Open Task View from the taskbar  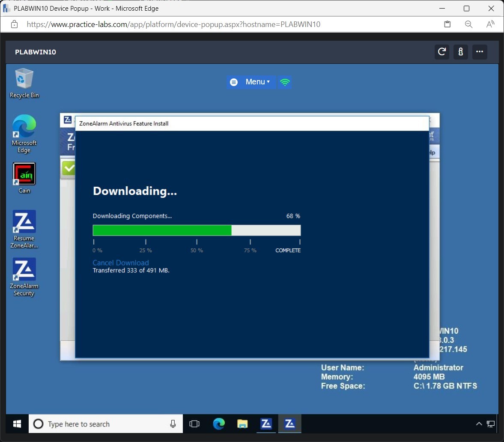pos(195,424)
